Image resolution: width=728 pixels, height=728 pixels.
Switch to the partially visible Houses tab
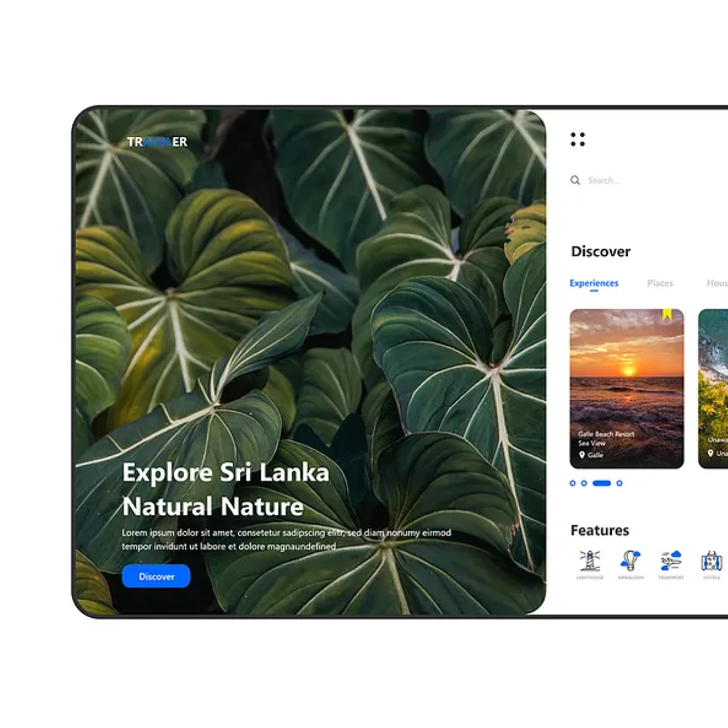coord(717,283)
